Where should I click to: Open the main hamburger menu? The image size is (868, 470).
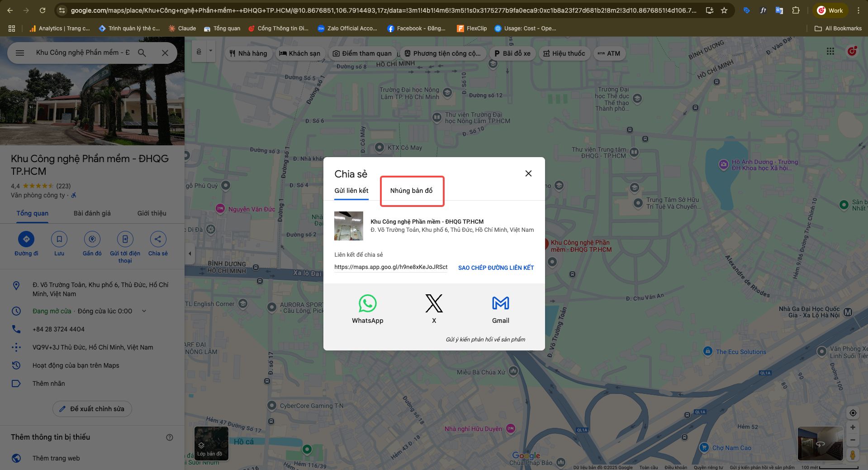tap(20, 53)
